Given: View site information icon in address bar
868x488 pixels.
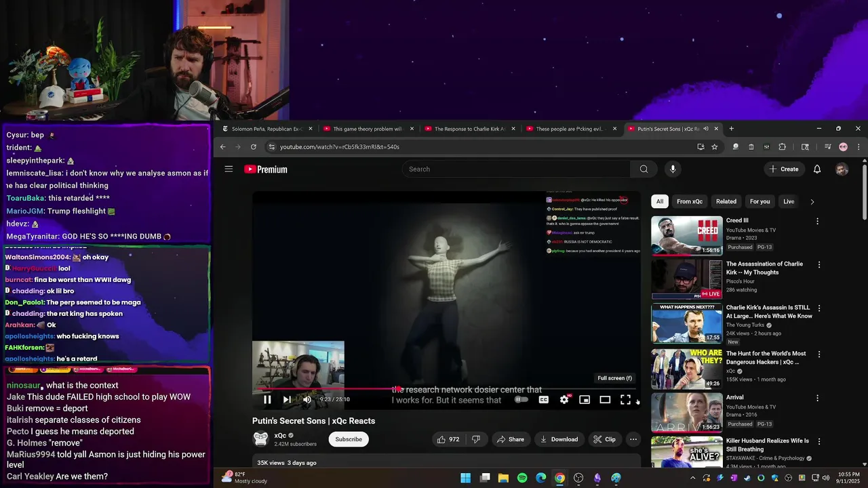Looking at the screenshot, I should tap(272, 147).
